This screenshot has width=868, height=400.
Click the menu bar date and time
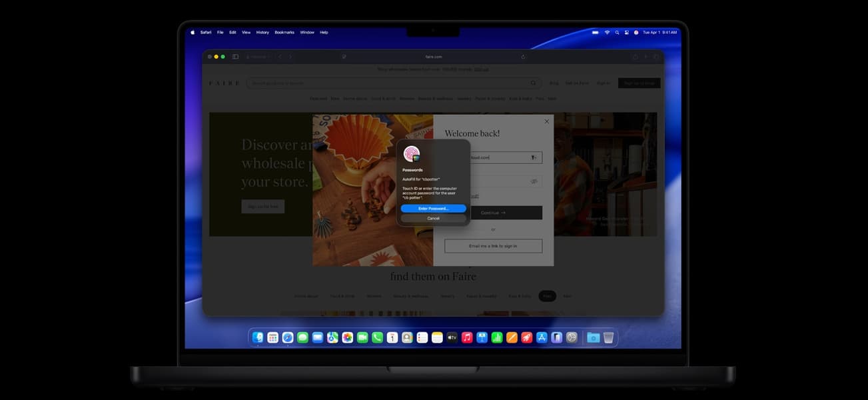pos(659,32)
